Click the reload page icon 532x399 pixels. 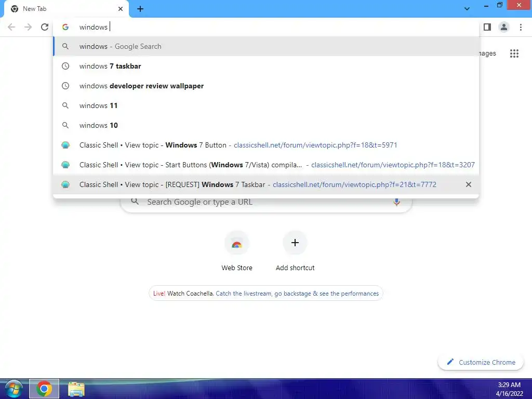(x=45, y=27)
